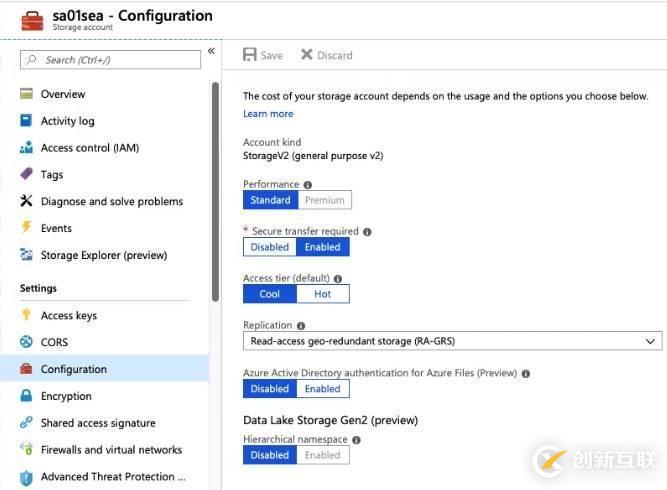This screenshot has height=490, width=667.
Task: Open Activity log via its icon
Action: pos(26,121)
